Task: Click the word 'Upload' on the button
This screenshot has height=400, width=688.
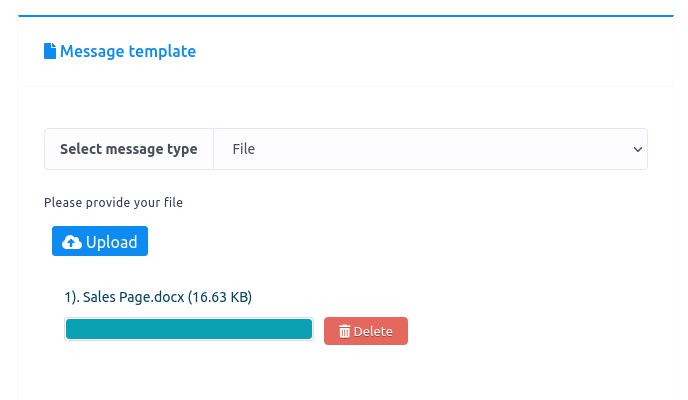Action: [x=112, y=242]
